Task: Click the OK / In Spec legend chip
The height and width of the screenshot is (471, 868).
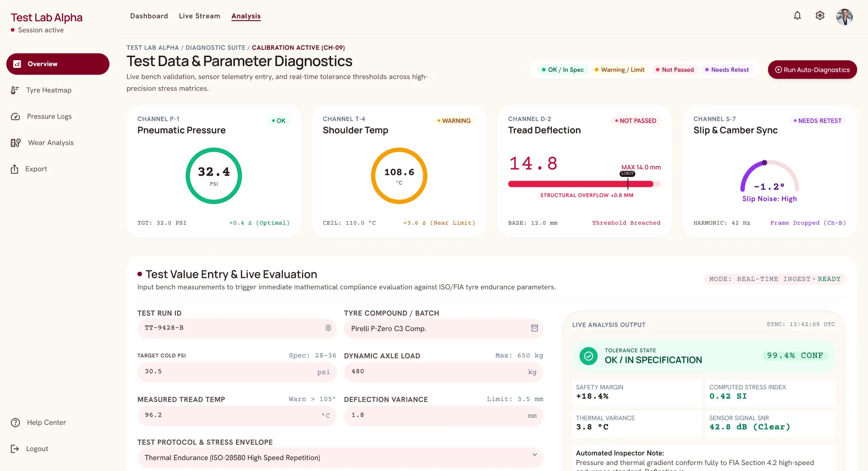Action: click(x=563, y=70)
